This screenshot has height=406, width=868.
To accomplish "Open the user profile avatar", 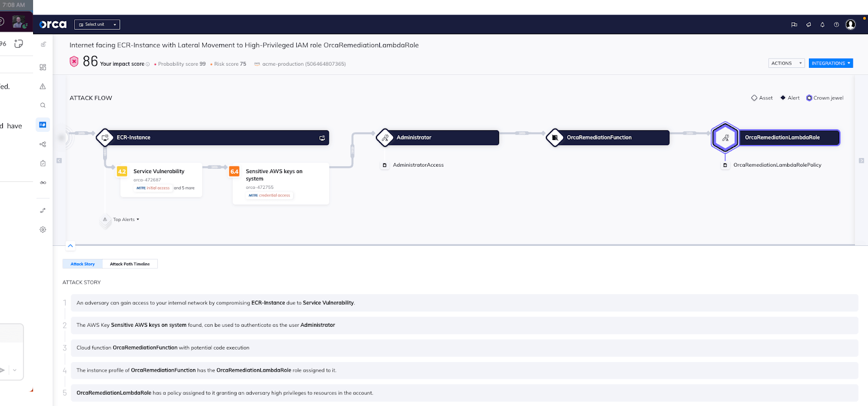I will [x=851, y=24].
